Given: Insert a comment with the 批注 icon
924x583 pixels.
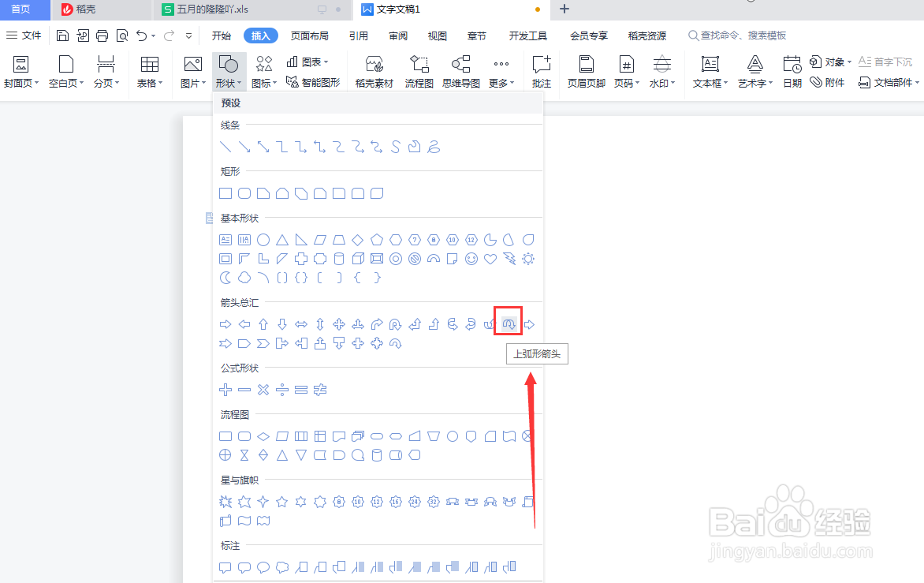Looking at the screenshot, I should [541, 70].
